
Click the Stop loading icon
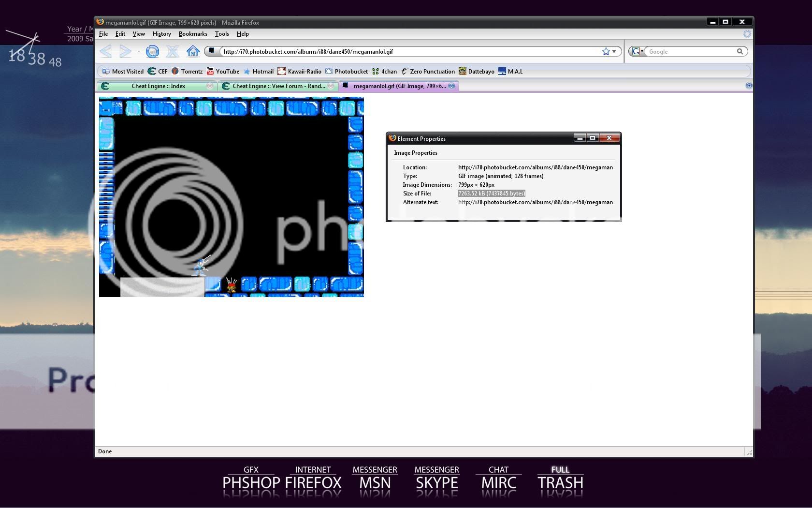coord(173,51)
